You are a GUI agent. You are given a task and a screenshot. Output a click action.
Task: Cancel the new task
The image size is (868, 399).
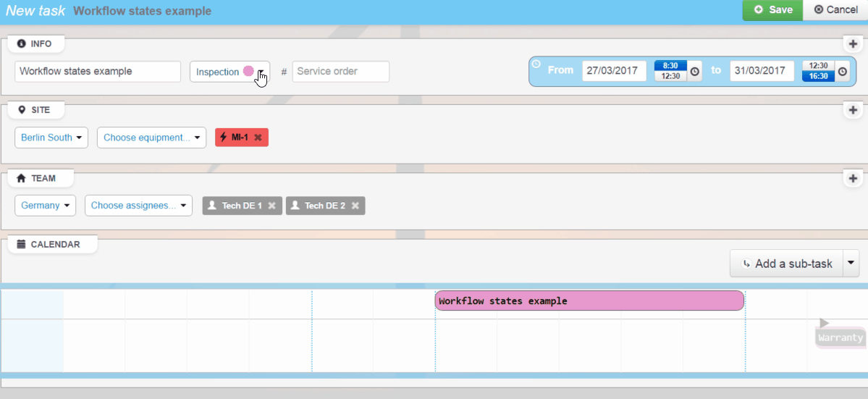tap(835, 10)
